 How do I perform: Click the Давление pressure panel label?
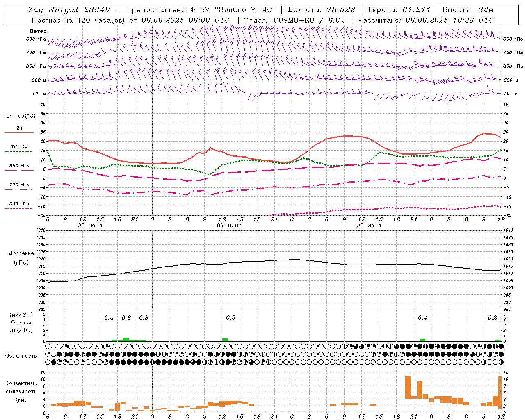click(x=21, y=253)
